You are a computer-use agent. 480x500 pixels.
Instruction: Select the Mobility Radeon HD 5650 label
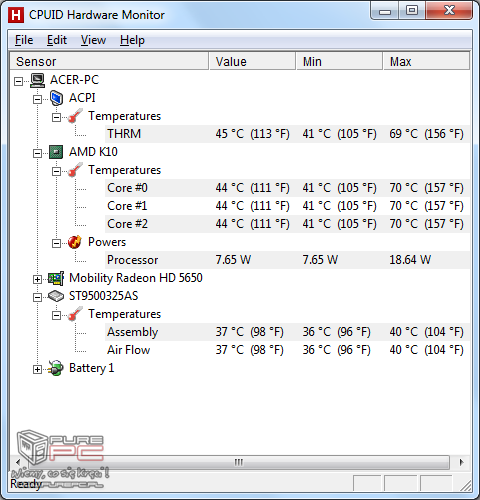pyautogui.click(x=136, y=278)
